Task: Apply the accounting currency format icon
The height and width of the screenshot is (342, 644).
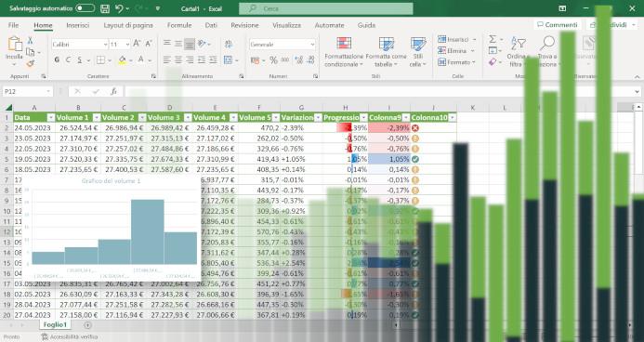Action: click(255, 60)
